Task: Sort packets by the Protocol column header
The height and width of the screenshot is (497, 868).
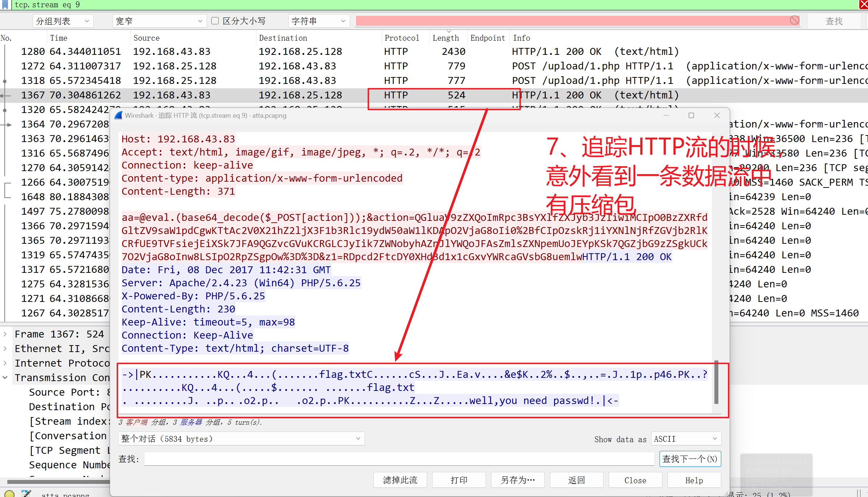Action: [402, 38]
